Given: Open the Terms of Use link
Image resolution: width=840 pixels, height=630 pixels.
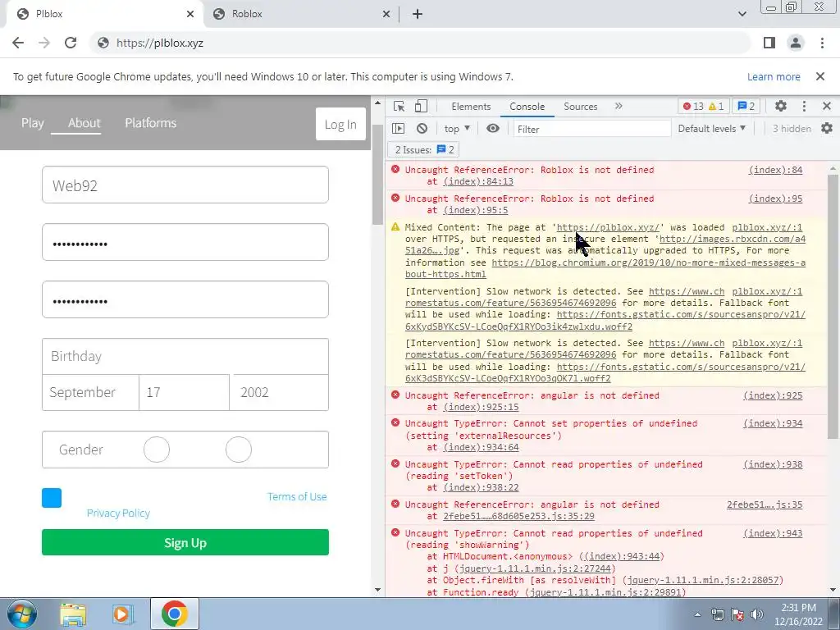Looking at the screenshot, I should click(x=297, y=496).
